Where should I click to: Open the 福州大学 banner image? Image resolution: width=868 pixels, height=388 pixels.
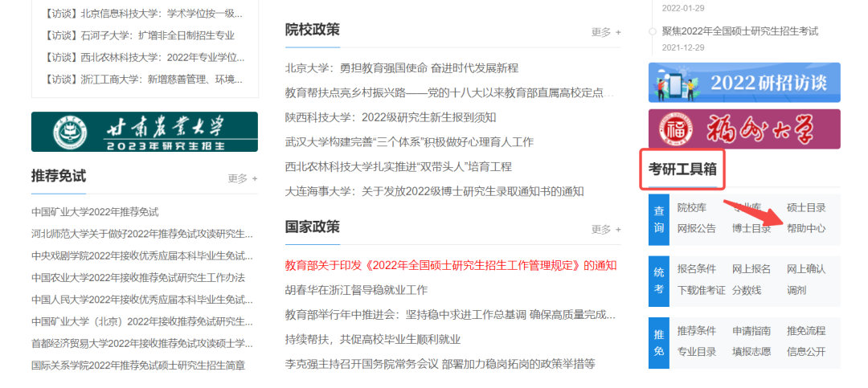click(x=743, y=129)
